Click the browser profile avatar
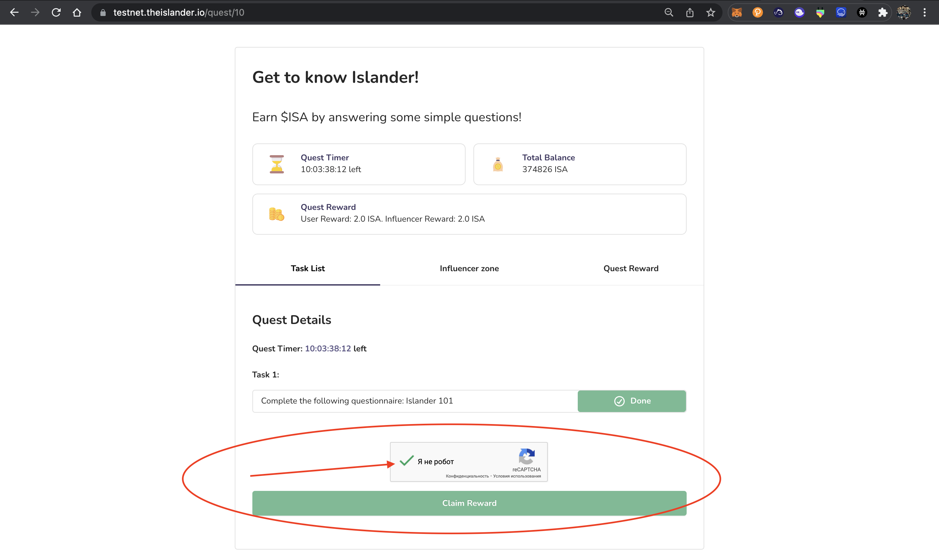This screenshot has height=560, width=939. pyautogui.click(x=903, y=12)
